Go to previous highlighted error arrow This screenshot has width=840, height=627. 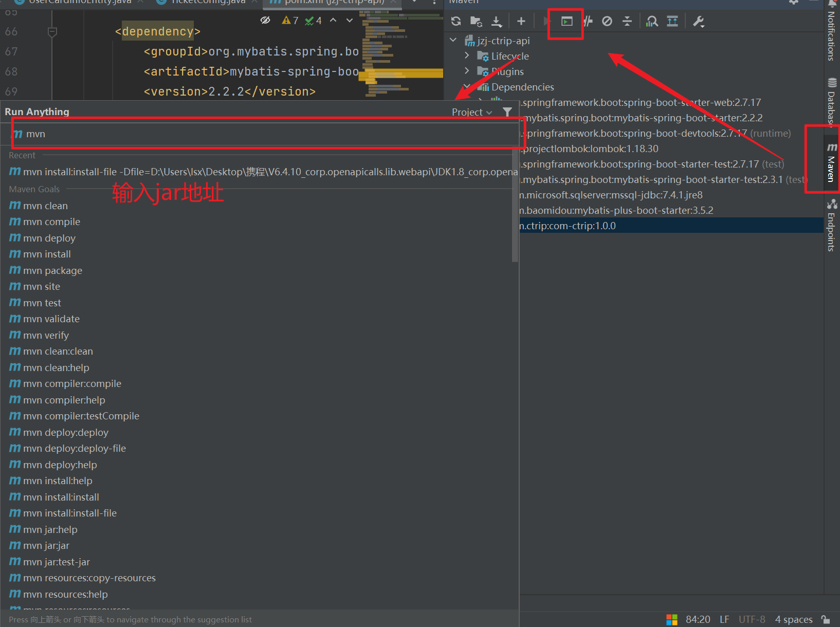point(333,21)
